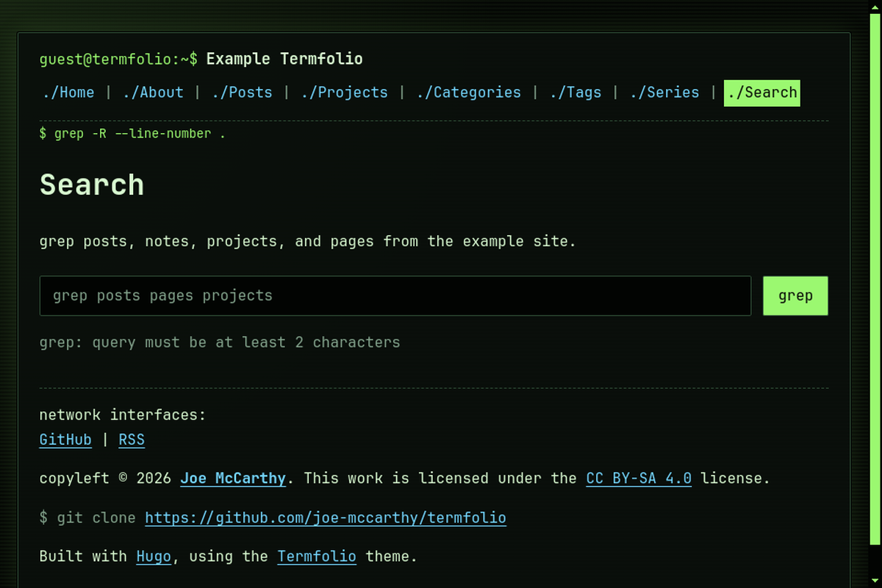Select the ./Tags nav item
This screenshot has width=882, height=588.
coord(575,93)
